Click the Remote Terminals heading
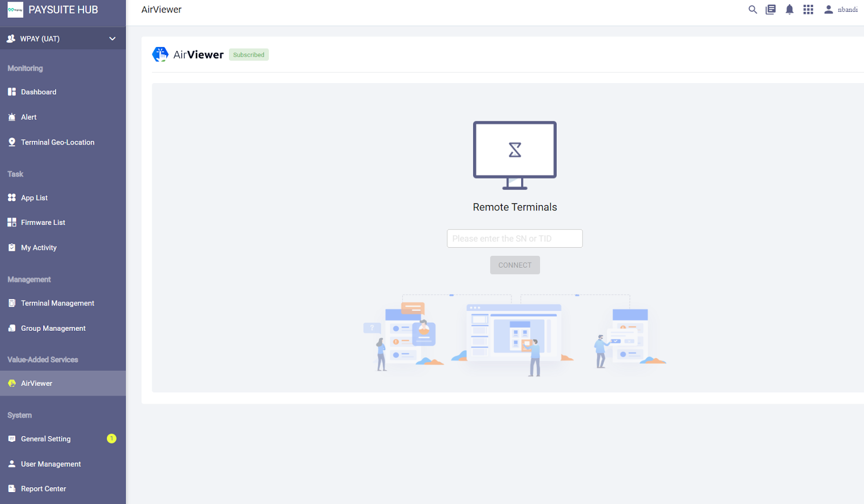 [x=515, y=207]
